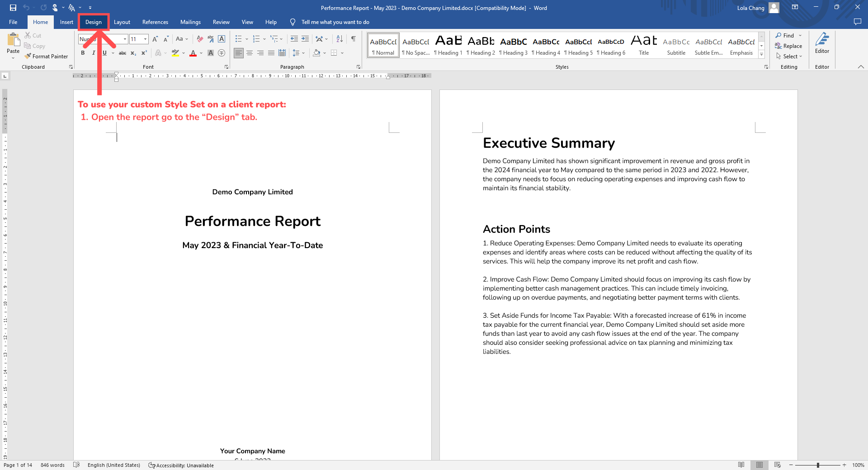868x470 pixels.
Task: Click the Save icon in title bar
Action: [x=13, y=8]
